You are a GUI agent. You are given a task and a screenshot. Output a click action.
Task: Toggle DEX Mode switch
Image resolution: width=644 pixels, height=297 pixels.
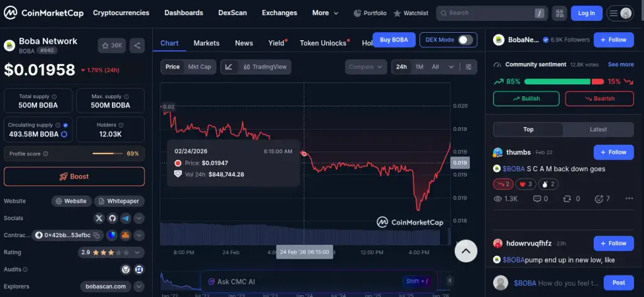point(465,40)
